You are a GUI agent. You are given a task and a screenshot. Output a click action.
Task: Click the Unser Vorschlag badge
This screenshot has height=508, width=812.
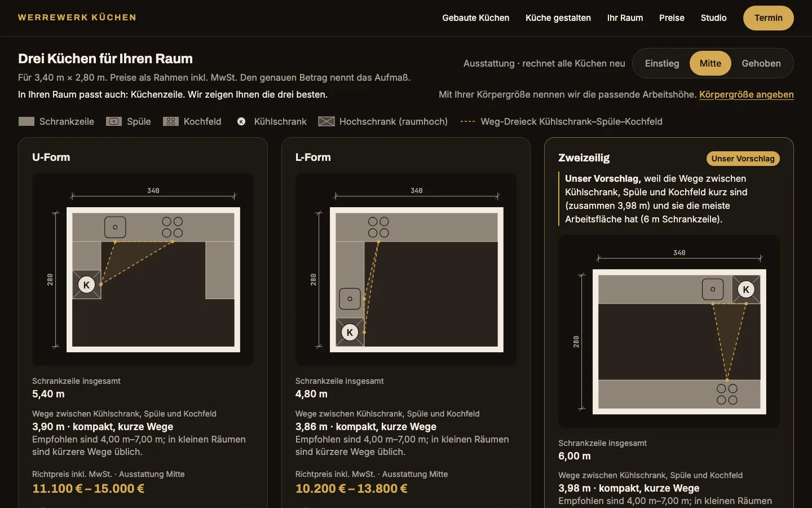click(x=743, y=159)
